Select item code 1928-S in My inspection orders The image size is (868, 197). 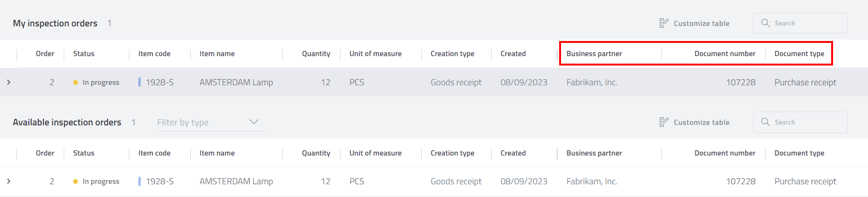(160, 82)
